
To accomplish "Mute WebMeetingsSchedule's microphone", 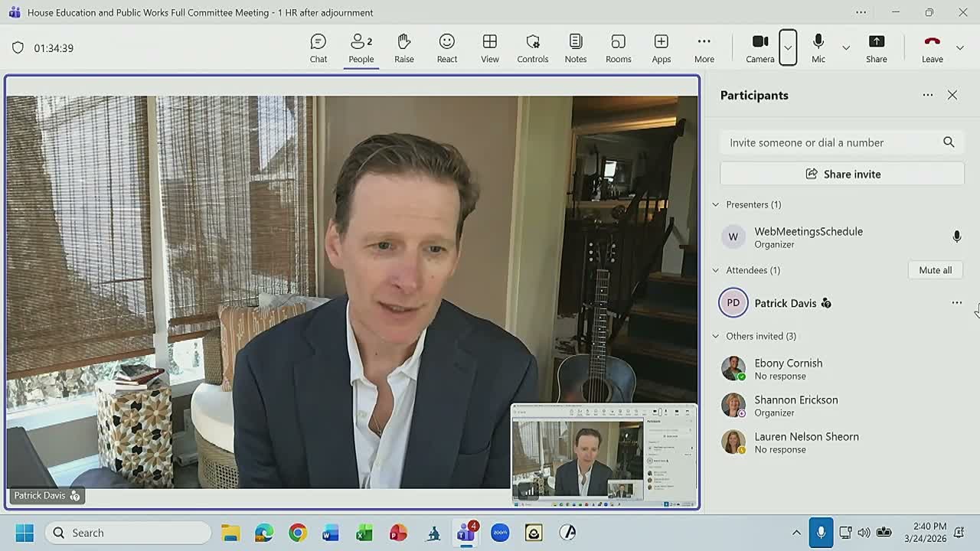I will pos(956,237).
